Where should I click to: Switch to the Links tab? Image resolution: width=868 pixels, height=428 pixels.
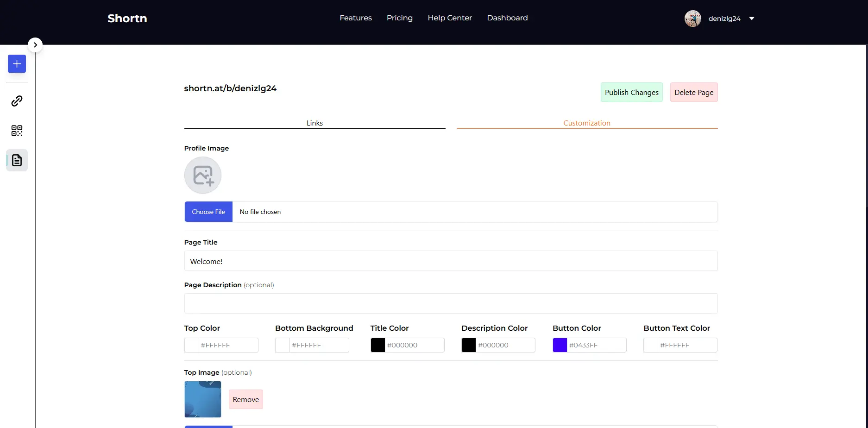pyautogui.click(x=314, y=123)
